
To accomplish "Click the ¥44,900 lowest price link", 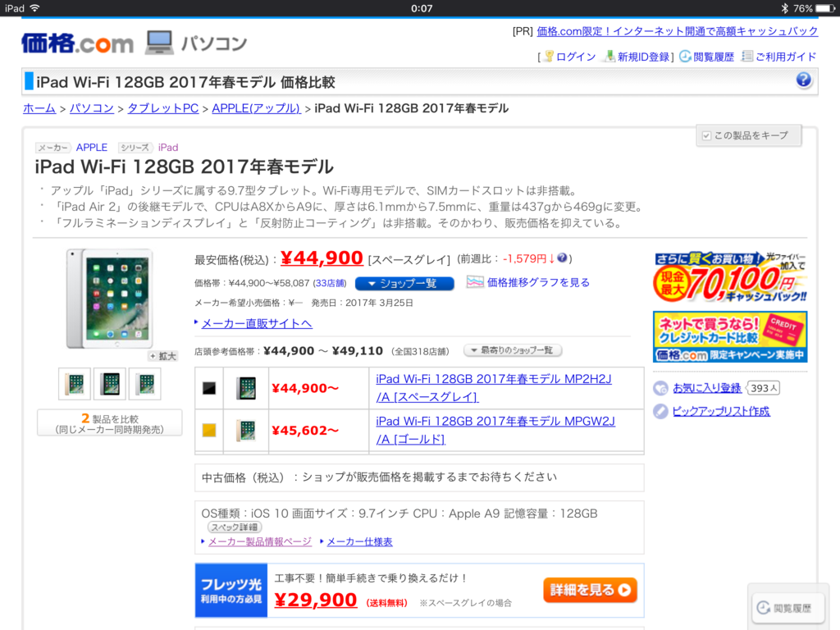I will [x=322, y=258].
